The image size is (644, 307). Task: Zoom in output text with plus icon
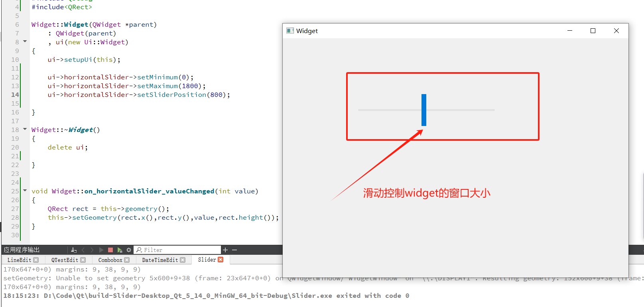225,250
